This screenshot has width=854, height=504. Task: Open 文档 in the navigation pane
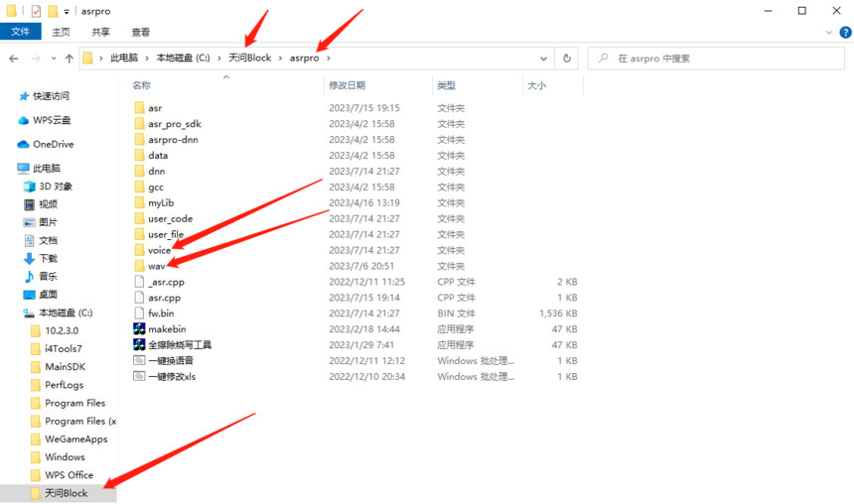point(48,240)
